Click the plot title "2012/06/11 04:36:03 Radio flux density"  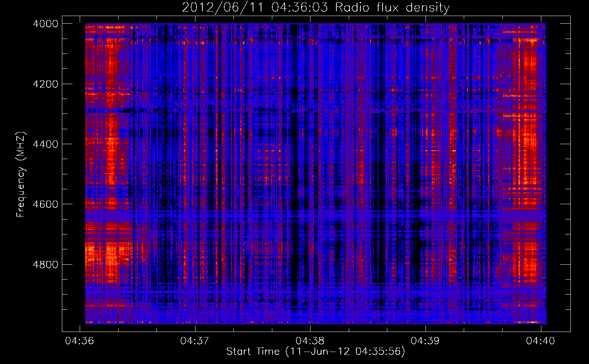pos(316,8)
